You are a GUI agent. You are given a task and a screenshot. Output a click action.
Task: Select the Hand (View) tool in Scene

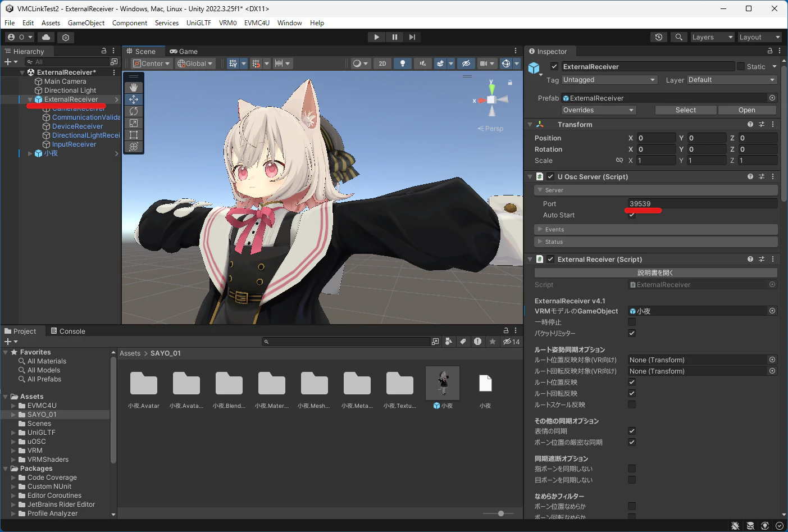pos(134,88)
